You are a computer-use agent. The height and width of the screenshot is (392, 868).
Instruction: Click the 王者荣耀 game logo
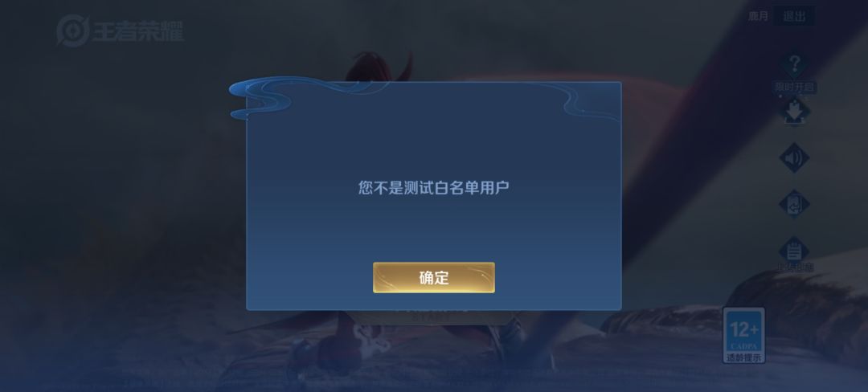[120, 31]
